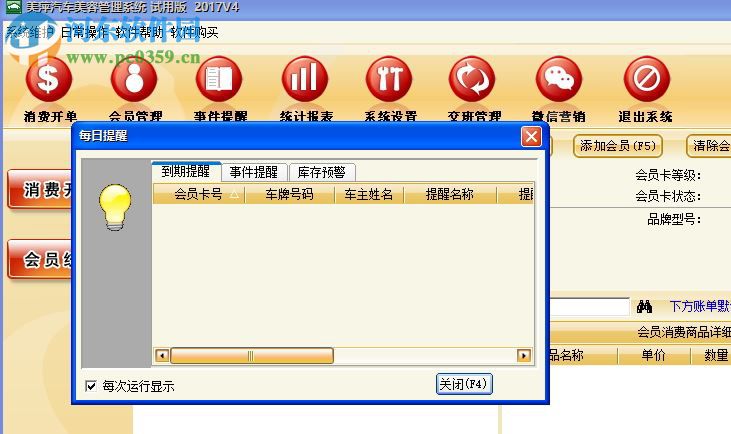Open the 事件提醒 notebook icon
Viewport: 731px width, 434px height.
tap(219, 79)
